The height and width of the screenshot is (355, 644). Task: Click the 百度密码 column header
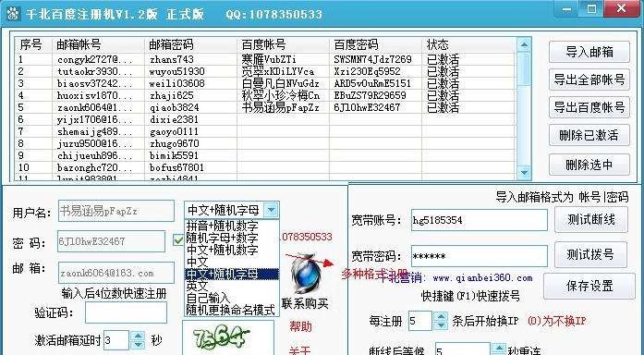coord(375,44)
